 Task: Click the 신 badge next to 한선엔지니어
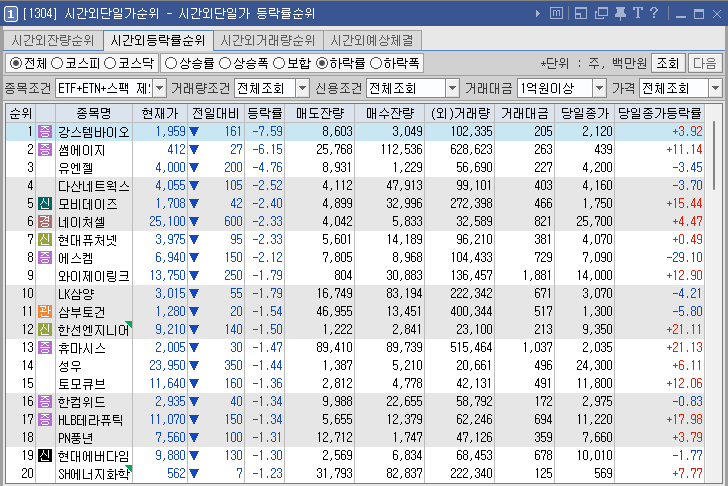[45, 330]
